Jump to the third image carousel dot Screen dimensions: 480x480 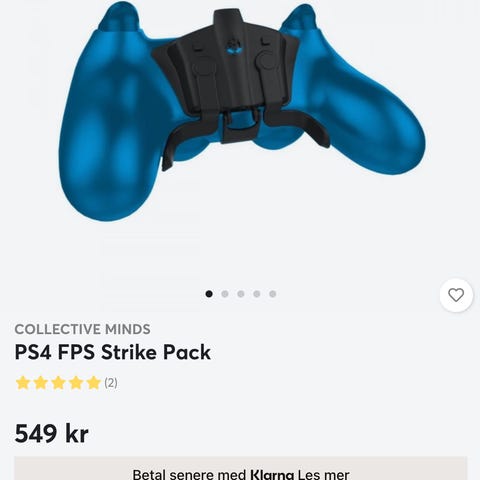[241, 294]
